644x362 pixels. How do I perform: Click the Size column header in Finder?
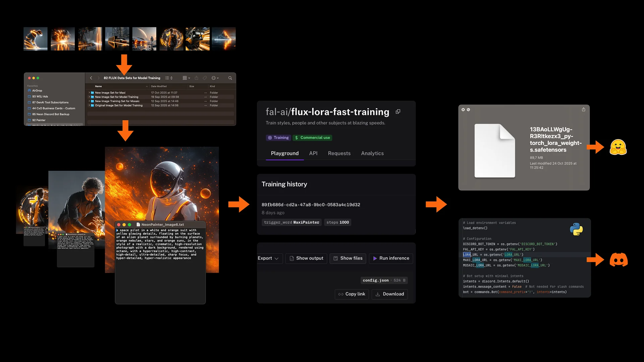coord(192,86)
